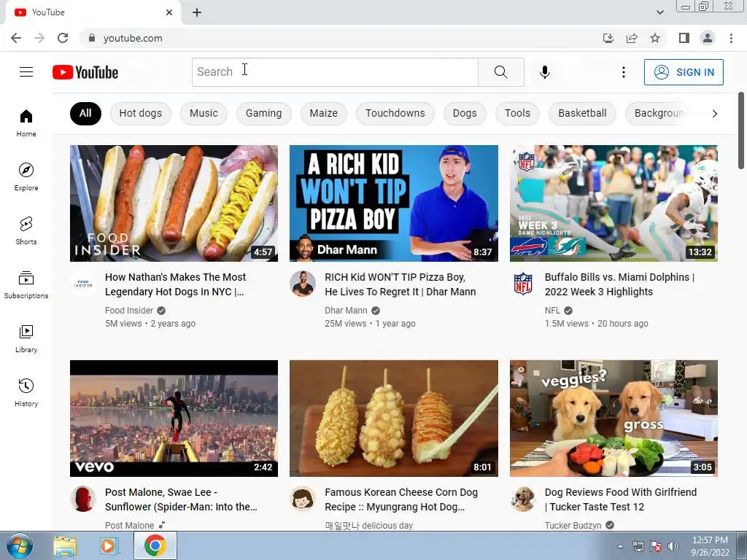Open Post Malone Sunflower video title
This screenshot has height=560, width=747.
181,499
